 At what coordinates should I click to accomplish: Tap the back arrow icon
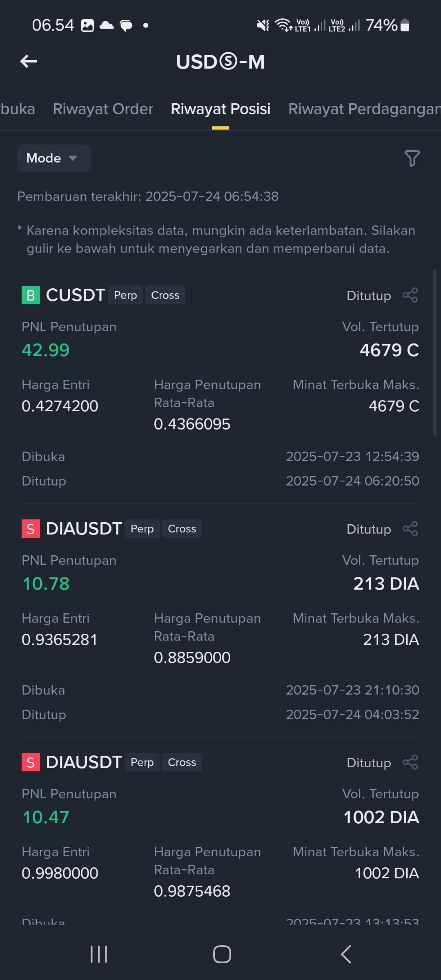[29, 62]
